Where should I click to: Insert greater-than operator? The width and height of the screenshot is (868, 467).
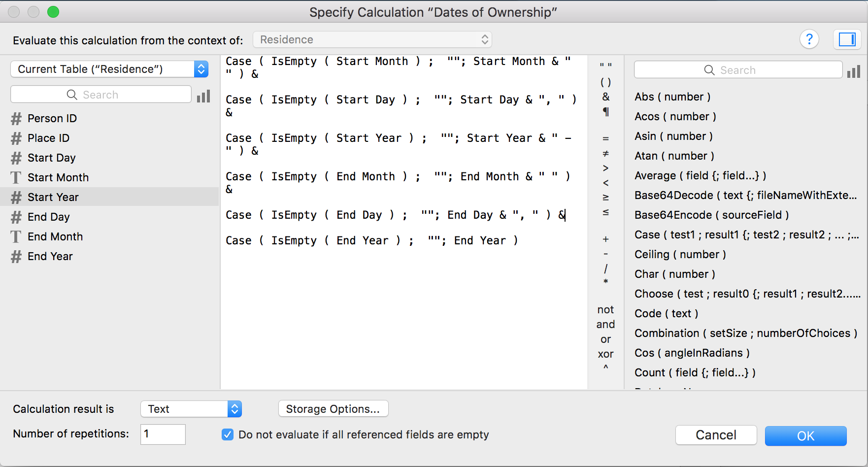click(x=606, y=168)
